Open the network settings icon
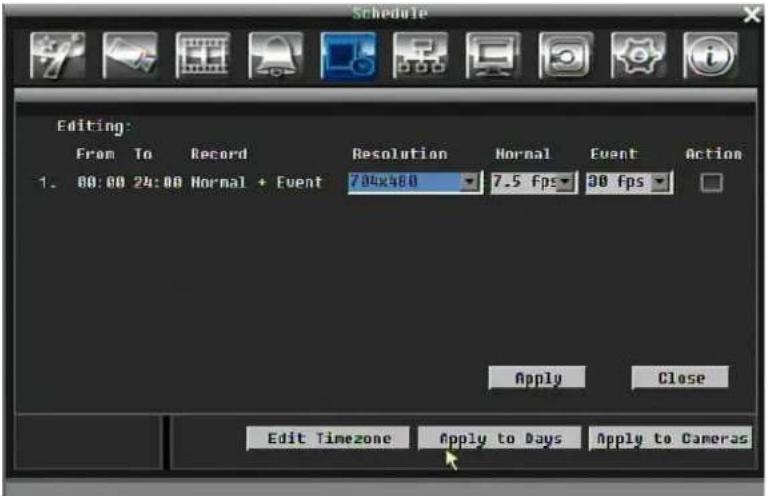 pos(420,56)
